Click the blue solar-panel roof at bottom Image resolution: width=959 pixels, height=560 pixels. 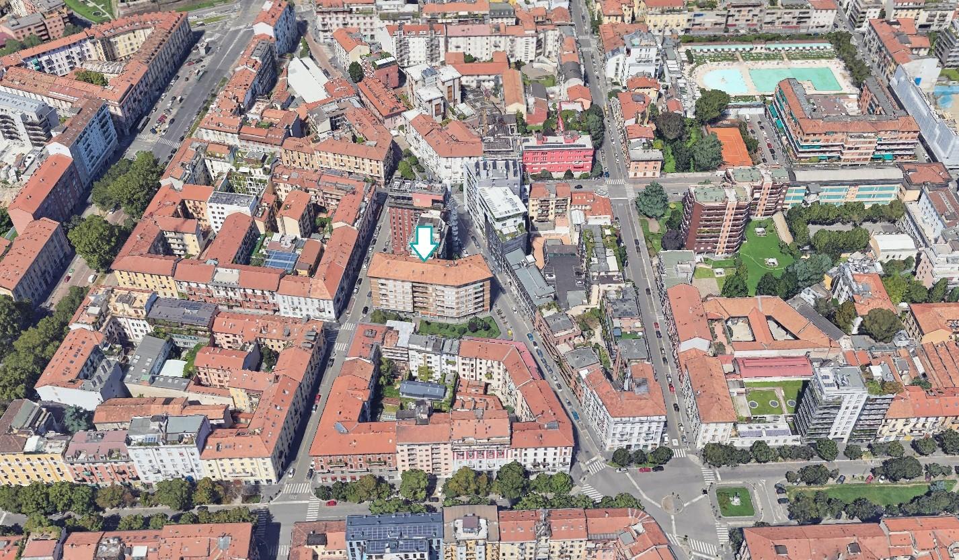(393, 534)
